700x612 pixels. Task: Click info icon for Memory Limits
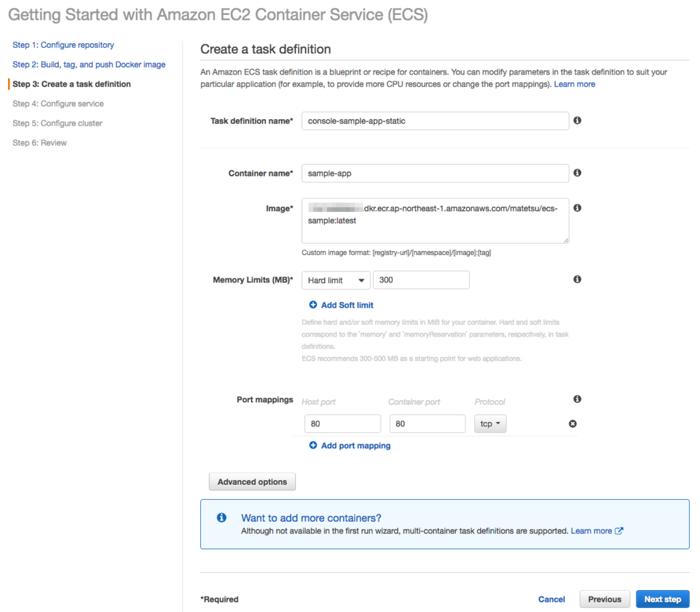point(577,280)
